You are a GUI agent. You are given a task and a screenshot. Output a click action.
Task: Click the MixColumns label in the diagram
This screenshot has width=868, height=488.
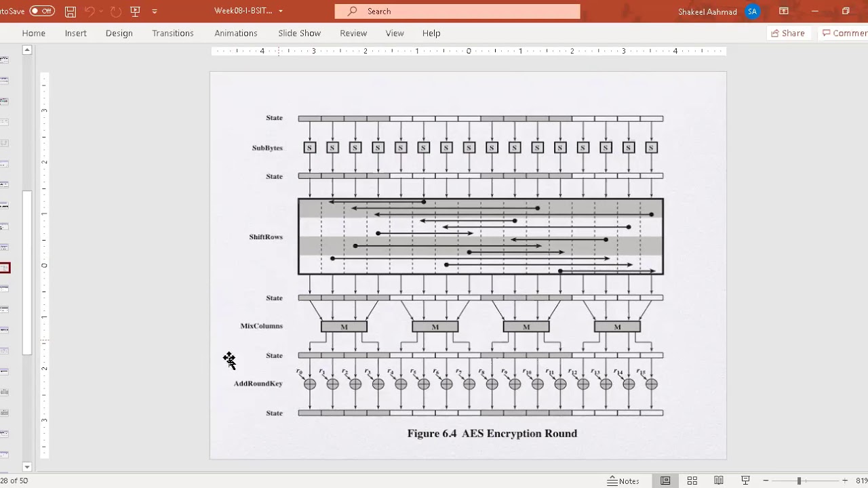coord(261,326)
